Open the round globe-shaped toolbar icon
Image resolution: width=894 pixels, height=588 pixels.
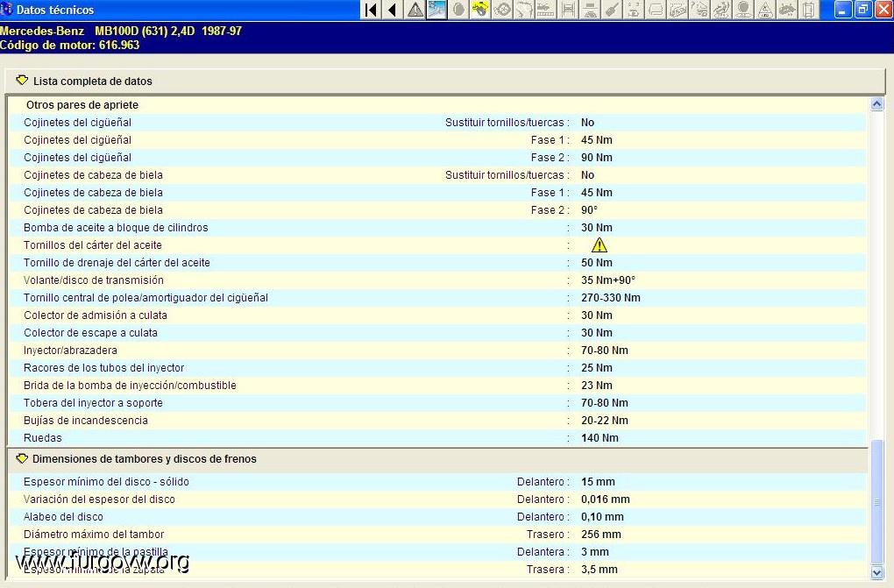click(743, 10)
